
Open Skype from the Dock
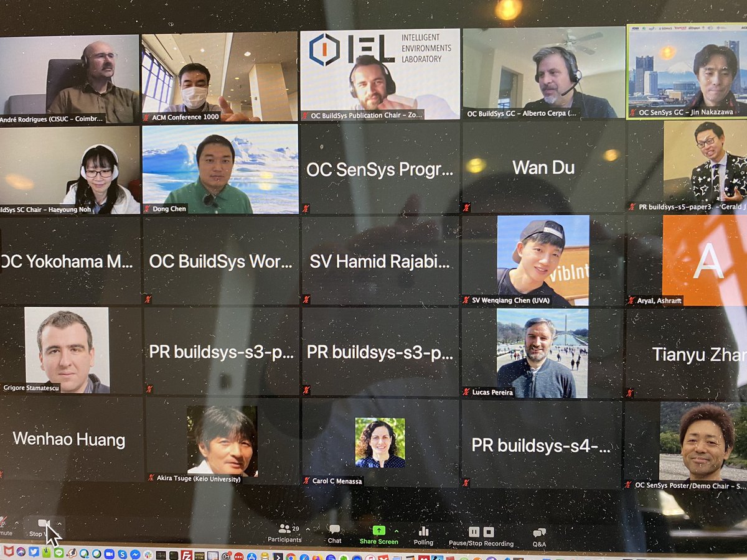click(121, 555)
